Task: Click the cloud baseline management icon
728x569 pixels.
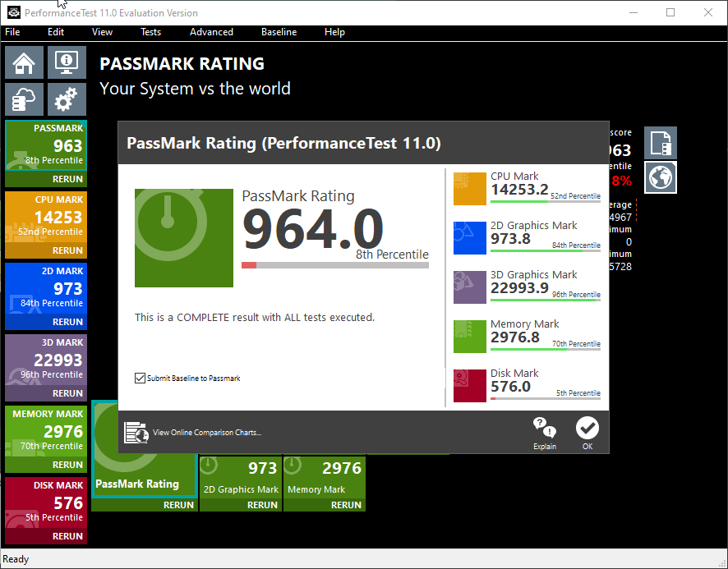Action: click(25, 99)
